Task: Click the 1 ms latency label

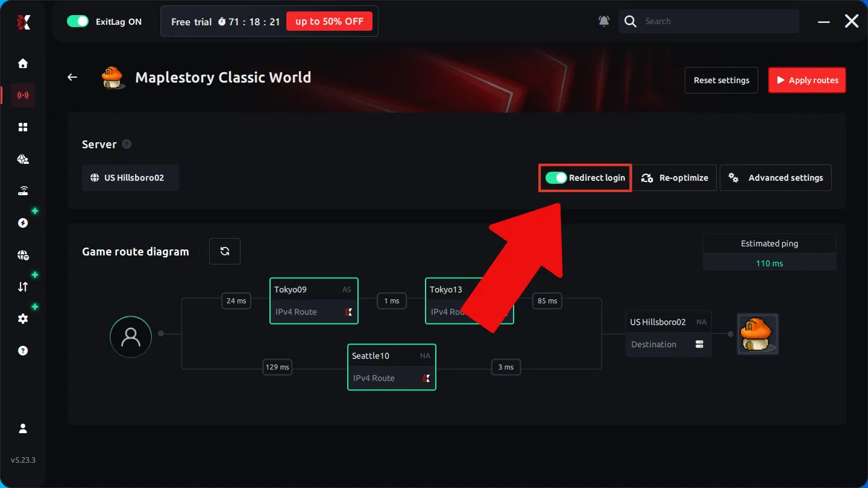Action: click(392, 301)
